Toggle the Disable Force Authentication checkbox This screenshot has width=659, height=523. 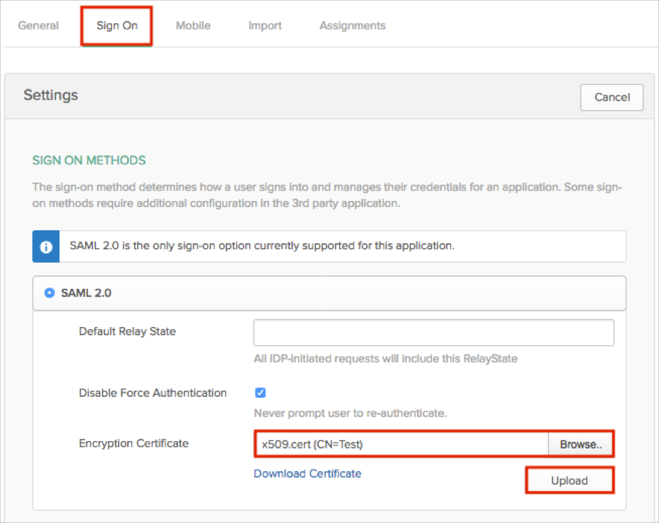(x=260, y=393)
